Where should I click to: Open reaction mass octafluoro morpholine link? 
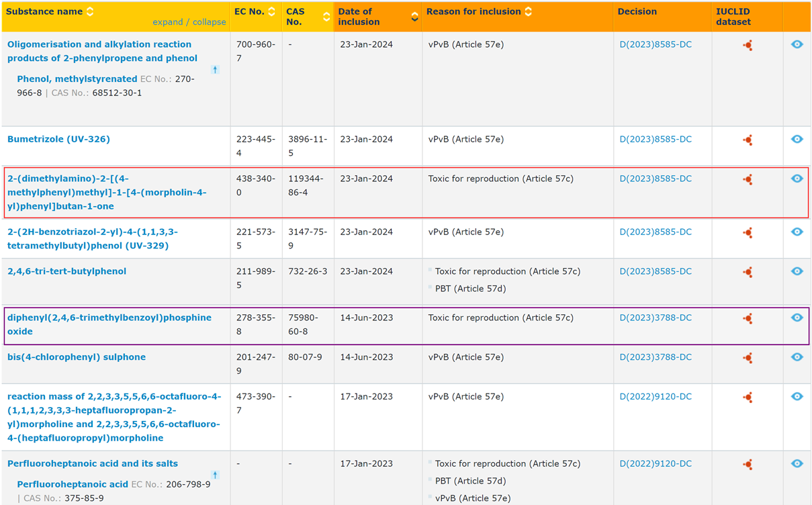tap(114, 417)
